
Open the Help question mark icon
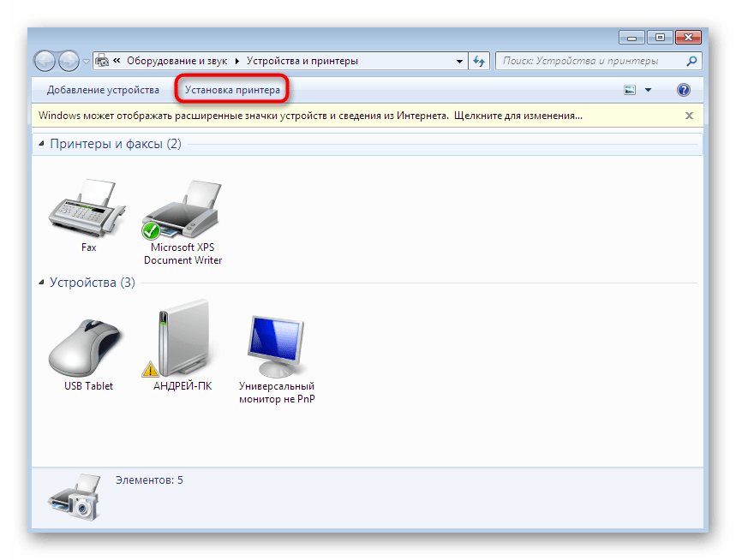683,89
